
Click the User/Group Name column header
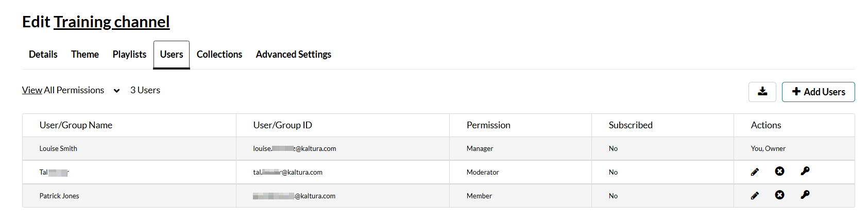coord(76,125)
